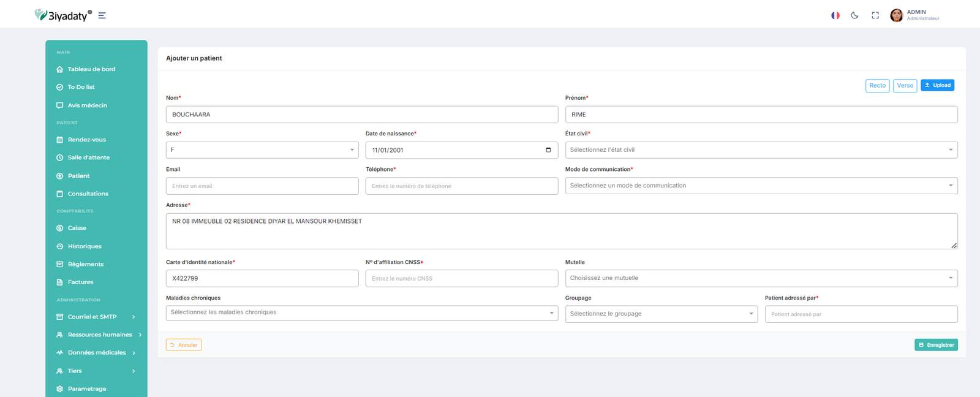Click the hamburger menu icon beside the logo
The image size is (980, 397).
coord(102,16)
